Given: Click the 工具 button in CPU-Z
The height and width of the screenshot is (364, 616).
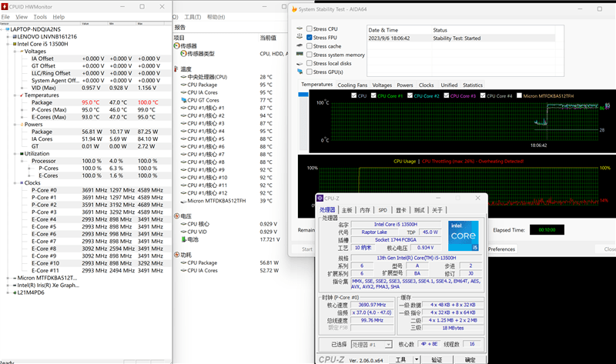Looking at the screenshot, I should pyautogui.click(x=400, y=359).
